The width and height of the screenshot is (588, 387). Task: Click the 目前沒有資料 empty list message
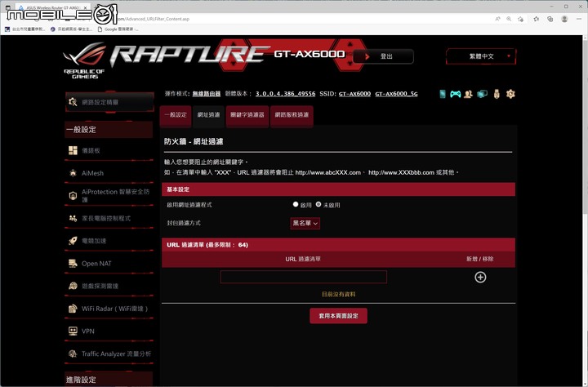(x=338, y=295)
